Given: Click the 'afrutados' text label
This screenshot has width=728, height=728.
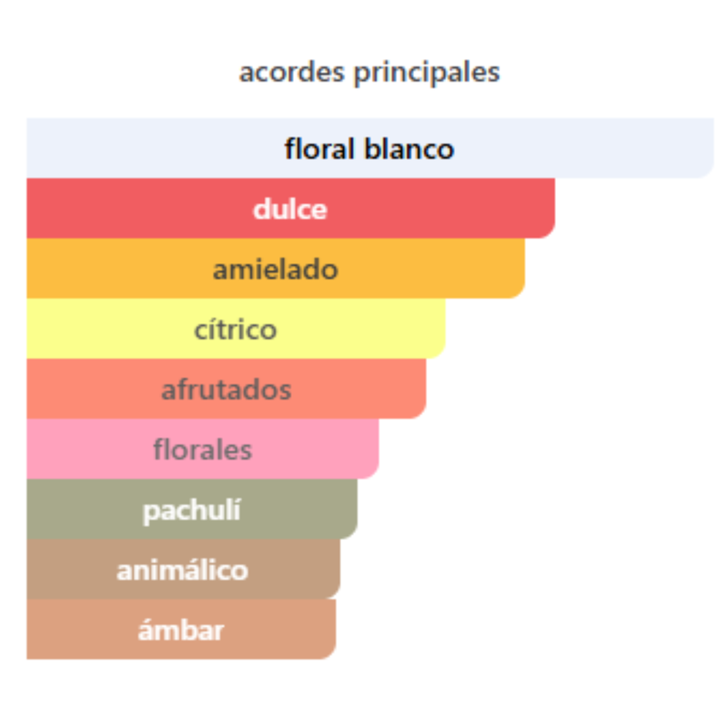Looking at the screenshot, I should coord(226,389).
